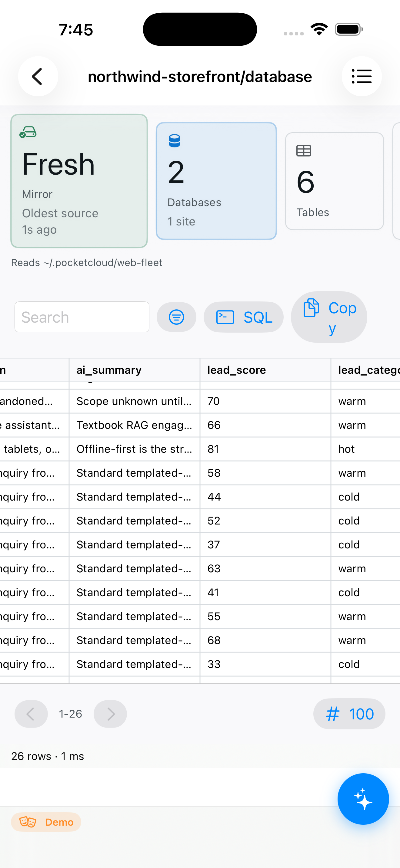This screenshot has height=868, width=400.
Task: Open the 6 Tables card
Action: (x=334, y=181)
